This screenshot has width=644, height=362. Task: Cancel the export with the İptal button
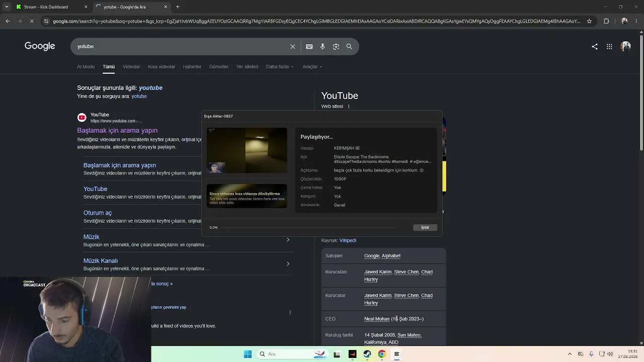(x=425, y=227)
